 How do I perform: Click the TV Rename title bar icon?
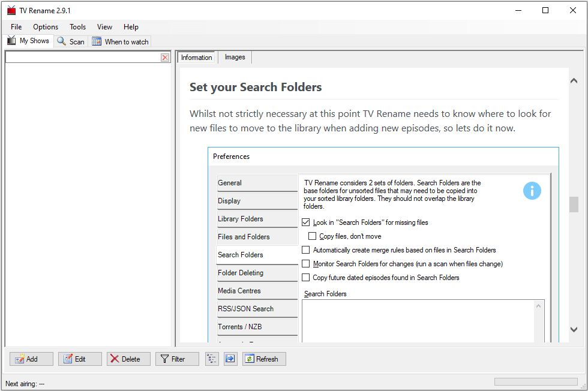[x=11, y=11]
